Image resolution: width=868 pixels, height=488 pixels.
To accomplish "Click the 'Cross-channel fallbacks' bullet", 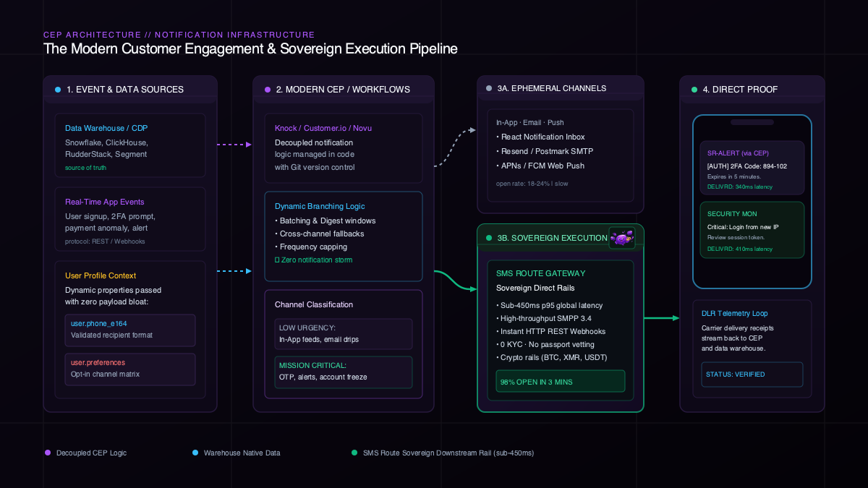I will (319, 234).
